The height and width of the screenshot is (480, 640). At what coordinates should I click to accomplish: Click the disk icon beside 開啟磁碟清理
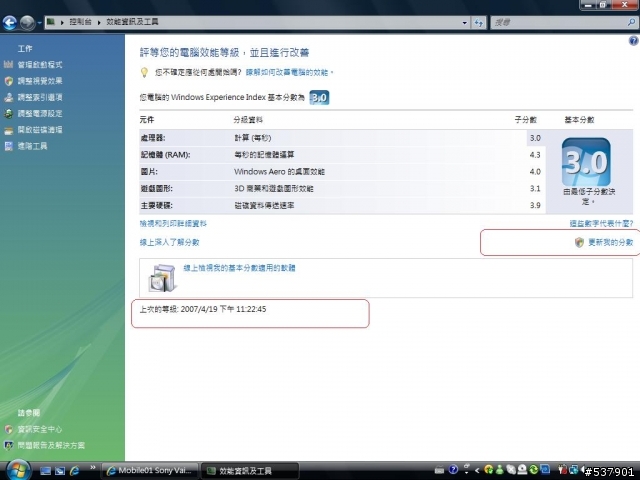click(x=9, y=131)
